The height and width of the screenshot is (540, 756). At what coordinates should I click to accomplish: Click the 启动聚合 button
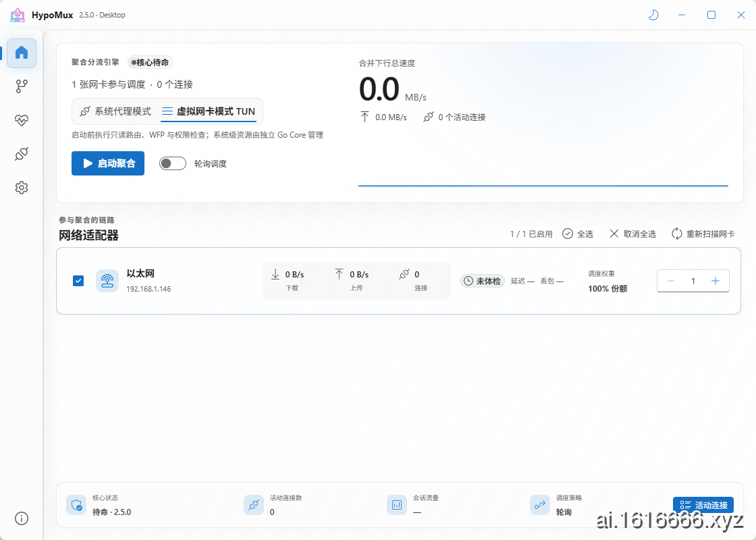coord(108,163)
